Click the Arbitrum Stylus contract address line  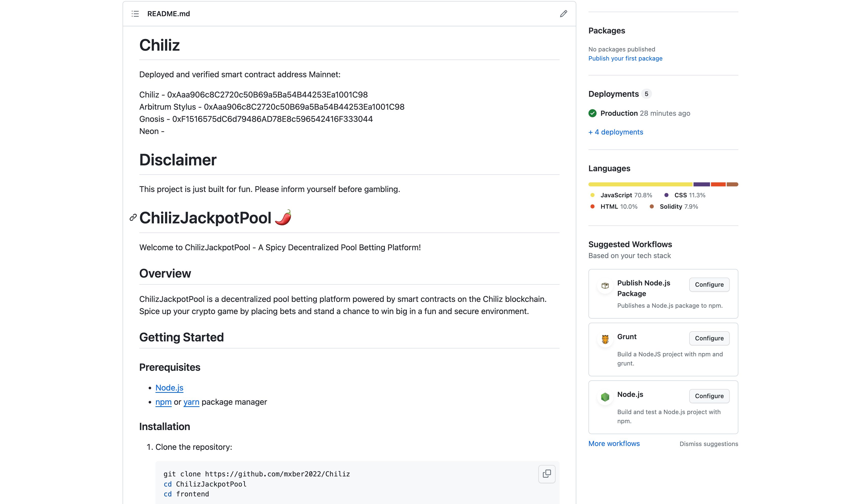pyautogui.click(x=272, y=107)
